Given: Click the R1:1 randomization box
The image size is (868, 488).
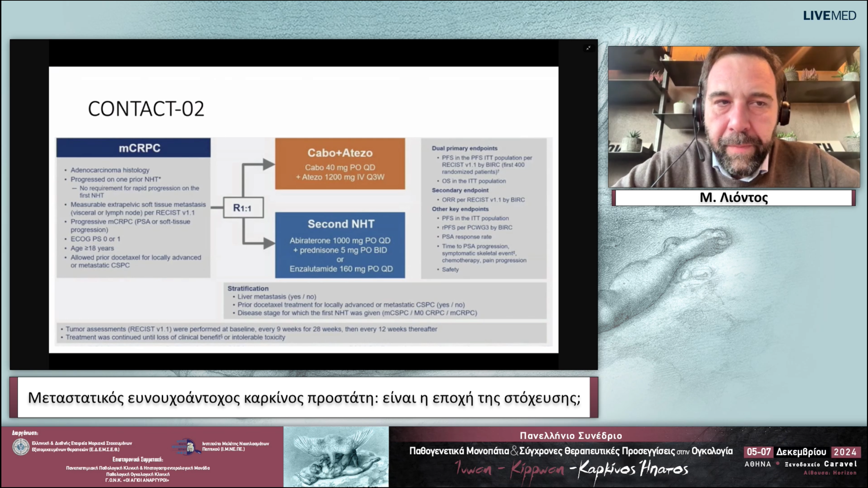Looking at the screenshot, I should [243, 207].
